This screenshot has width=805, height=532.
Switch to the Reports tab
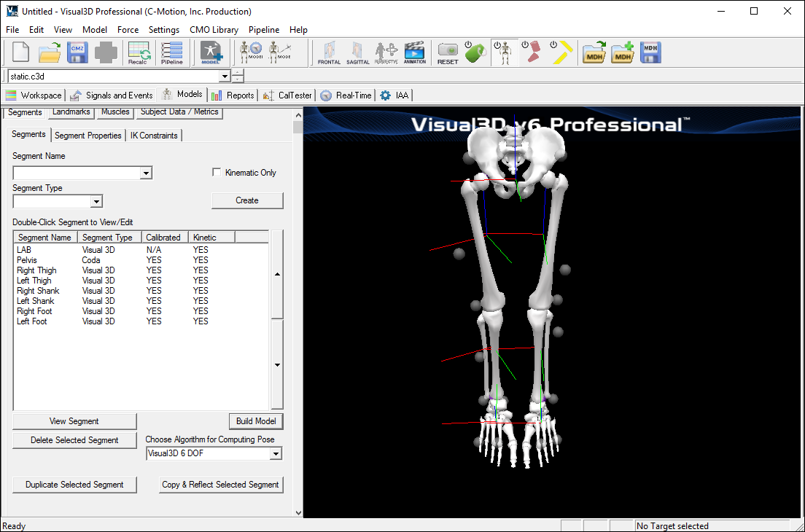click(233, 95)
